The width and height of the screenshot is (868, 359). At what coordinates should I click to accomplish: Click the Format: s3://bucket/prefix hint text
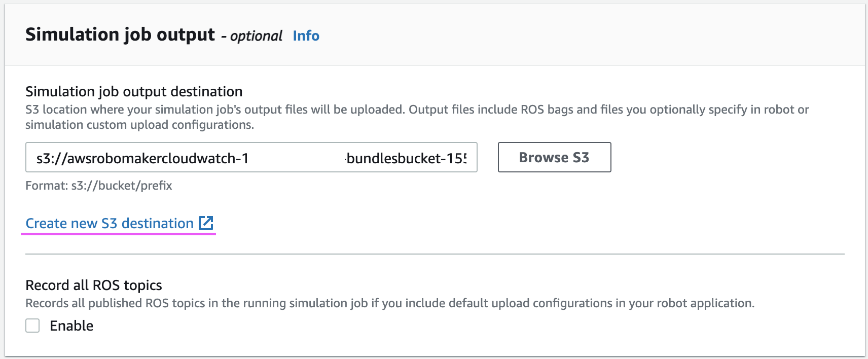pos(99,186)
